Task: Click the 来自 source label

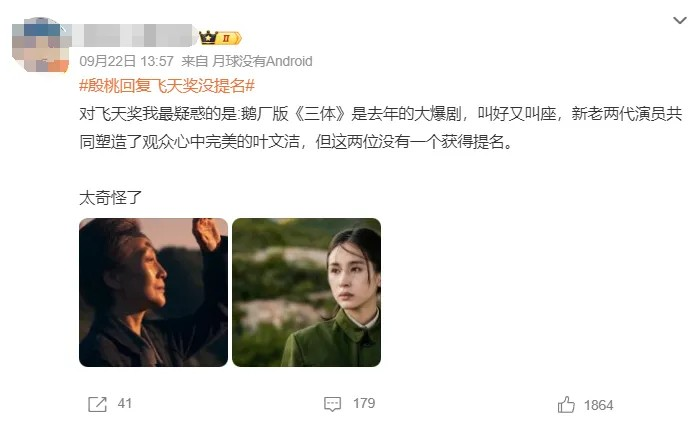Action: 194,61
